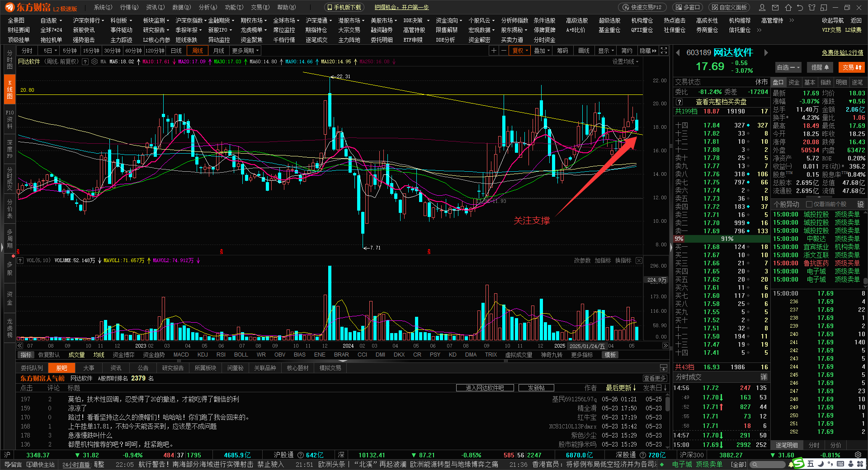Open 叠加 overlay dropdown

[542, 51]
